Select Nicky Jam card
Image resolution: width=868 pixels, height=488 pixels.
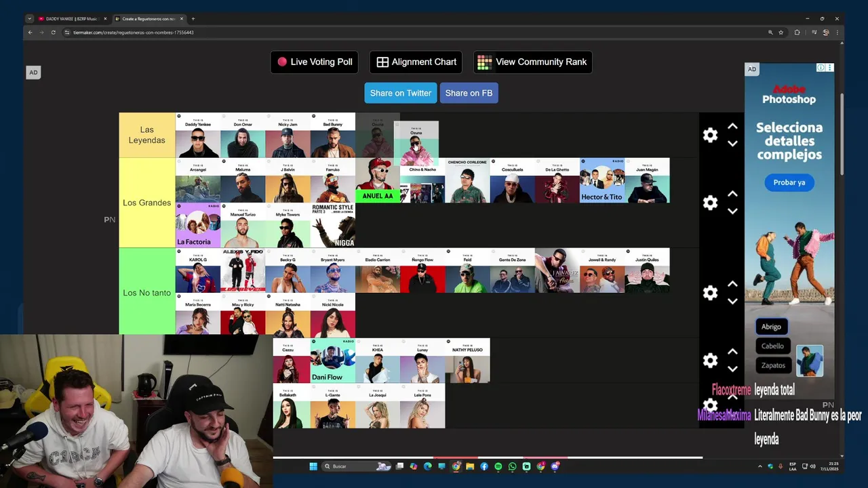click(288, 135)
